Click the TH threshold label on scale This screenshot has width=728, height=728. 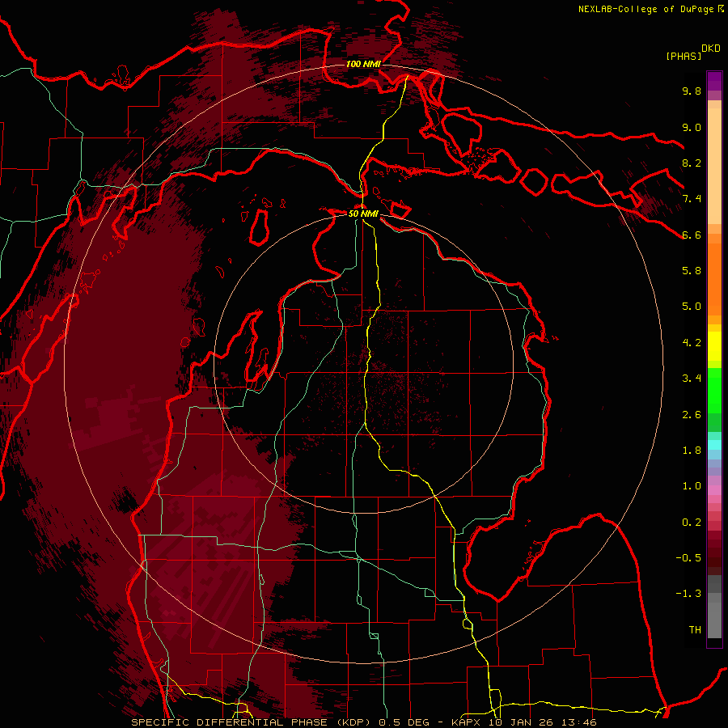pyautogui.click(x=695, y=629)
